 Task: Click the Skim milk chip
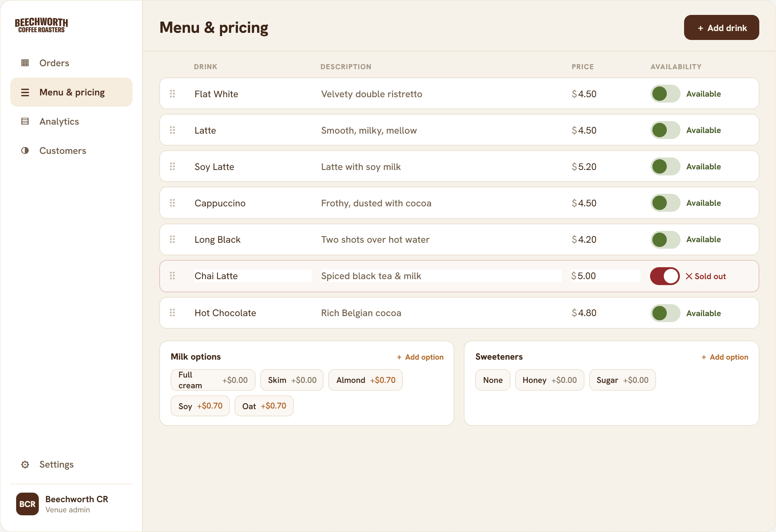click(x=292, y=380)
